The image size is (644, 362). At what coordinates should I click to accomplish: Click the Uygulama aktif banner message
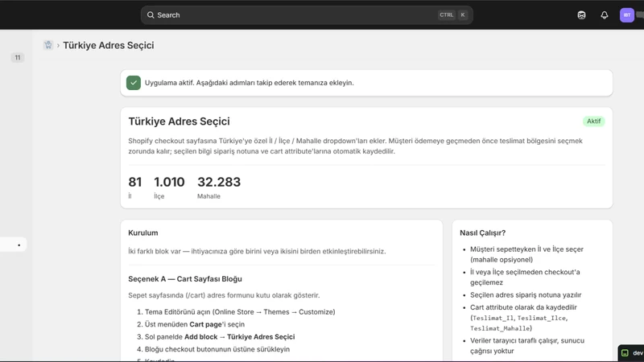pos(250,83)
